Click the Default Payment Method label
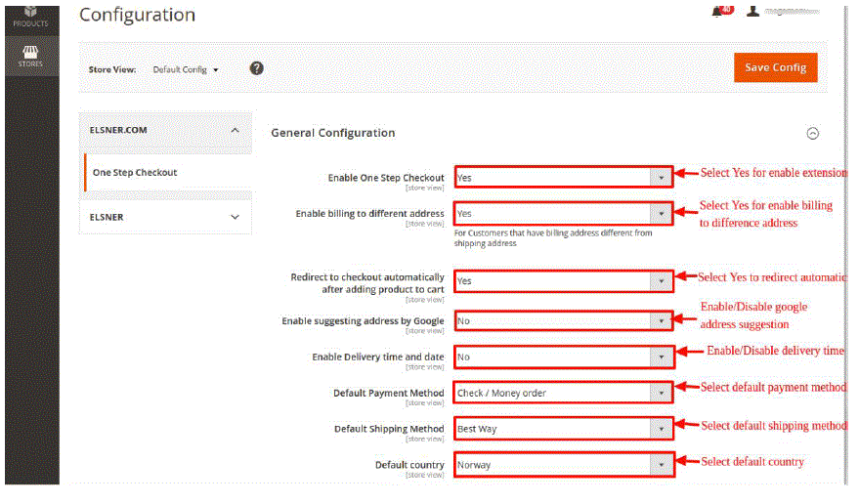Viewport: 859px width, 504px height. pos(388,393)
